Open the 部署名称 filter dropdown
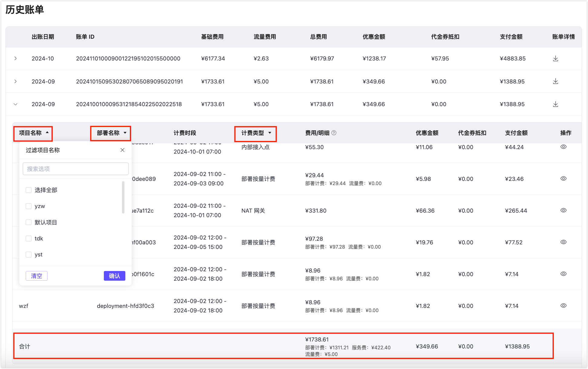This screenshot has width=588, height=369. tap(125, 133)
